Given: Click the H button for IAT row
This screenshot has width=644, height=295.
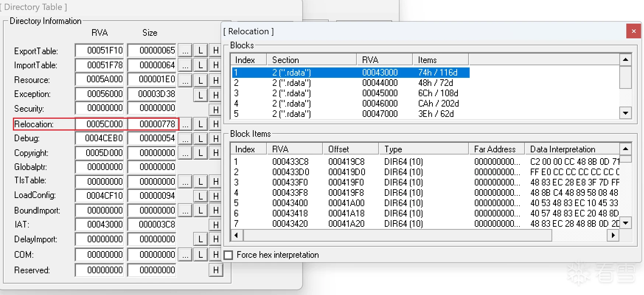Looking at the screenshot, I should [x=216, y=225].
